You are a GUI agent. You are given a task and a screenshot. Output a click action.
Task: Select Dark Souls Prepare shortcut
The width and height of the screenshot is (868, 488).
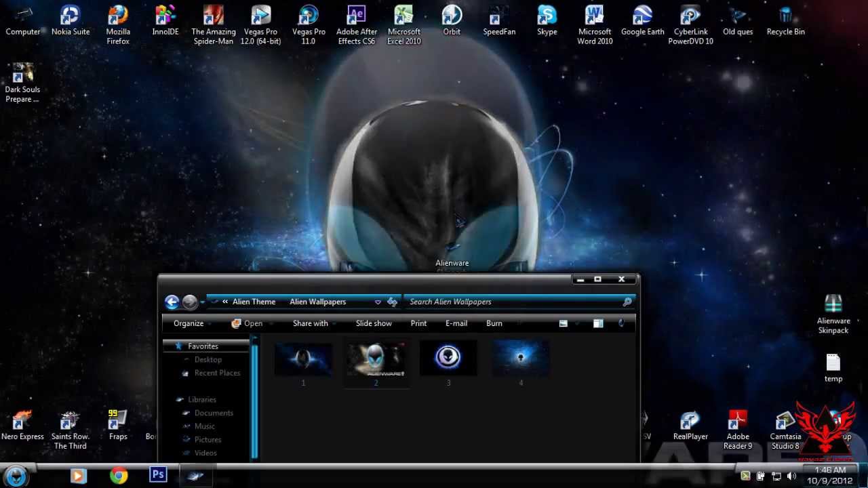pos(22,83)
